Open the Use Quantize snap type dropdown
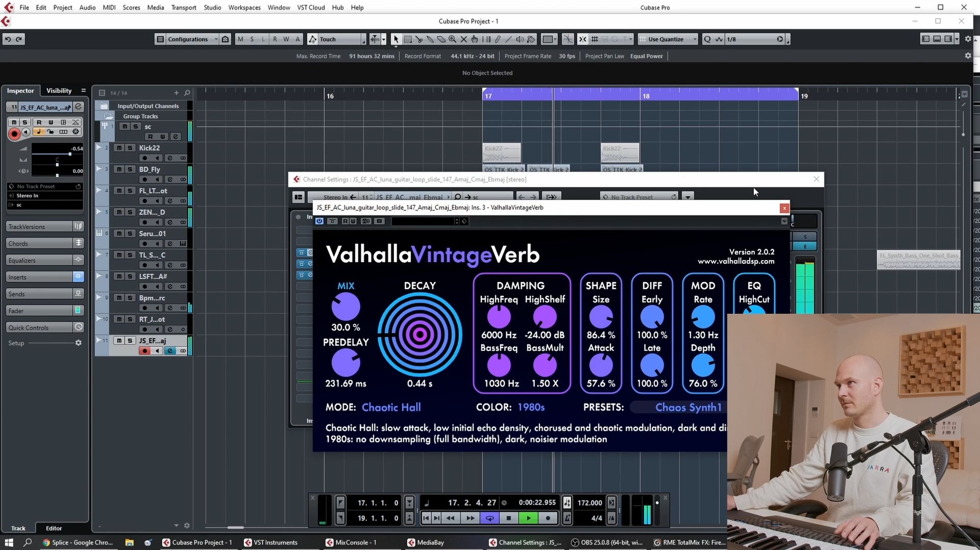This screenshot has height=550, width=980. click(x=668, y=39)
